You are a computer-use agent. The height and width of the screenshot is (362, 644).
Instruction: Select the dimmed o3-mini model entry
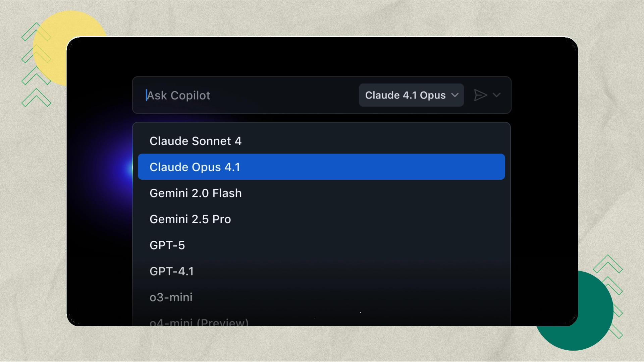pyautogui.click(x=171, y=297)
